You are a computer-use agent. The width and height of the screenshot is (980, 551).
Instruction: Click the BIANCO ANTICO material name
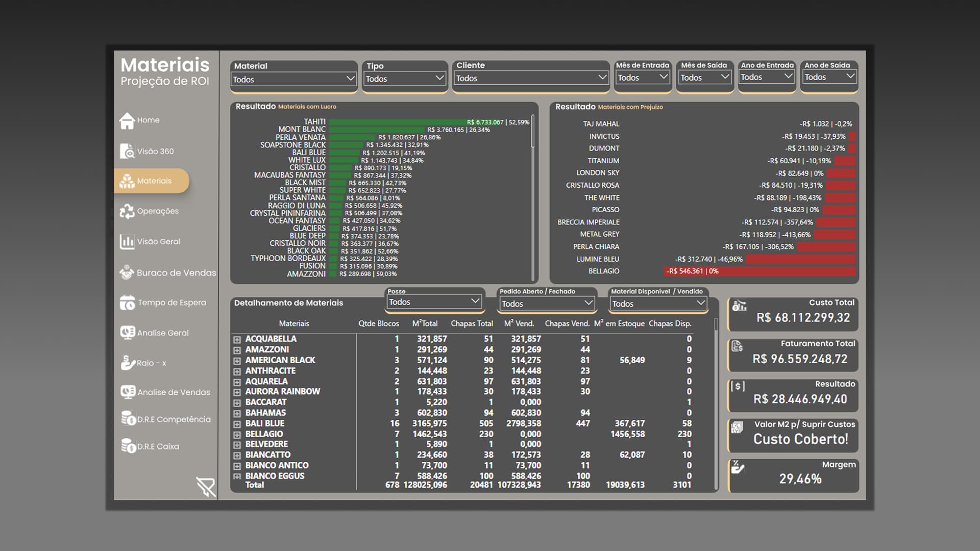tap(277, 465)
